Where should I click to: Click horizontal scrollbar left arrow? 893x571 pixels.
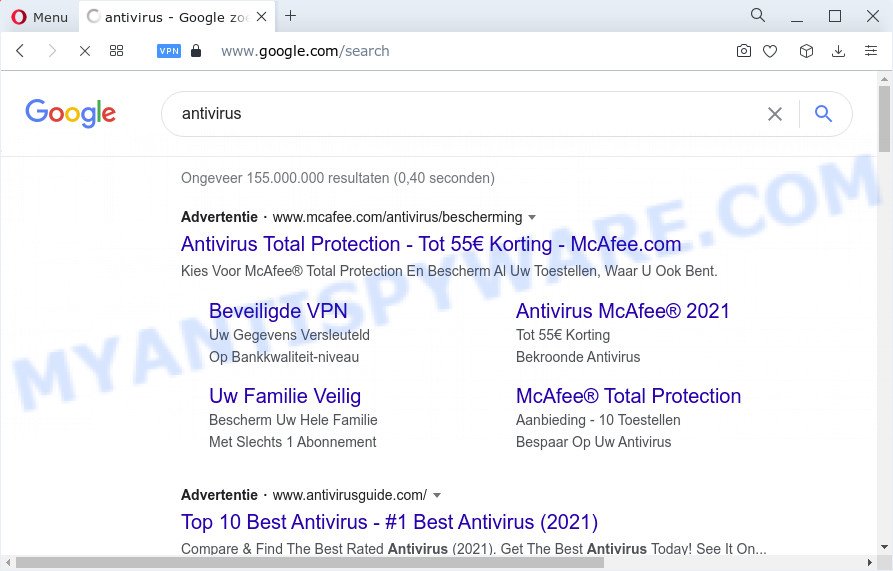coord(8,562)
